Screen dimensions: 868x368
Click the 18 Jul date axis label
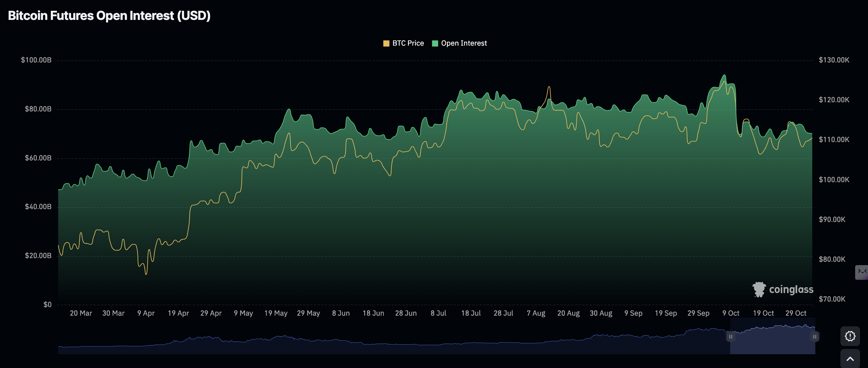click(x=471, y=313)
